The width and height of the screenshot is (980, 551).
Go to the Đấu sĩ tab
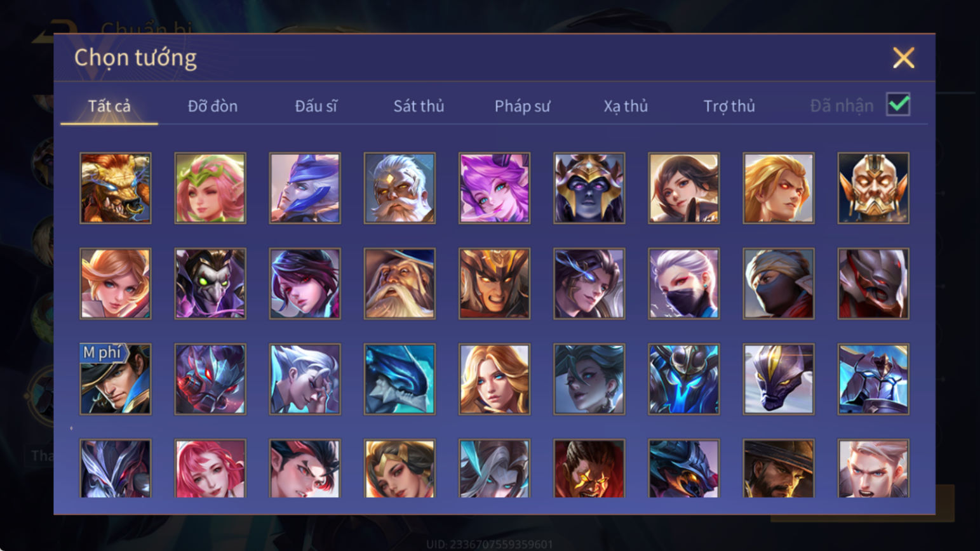[x=316, y=106]
